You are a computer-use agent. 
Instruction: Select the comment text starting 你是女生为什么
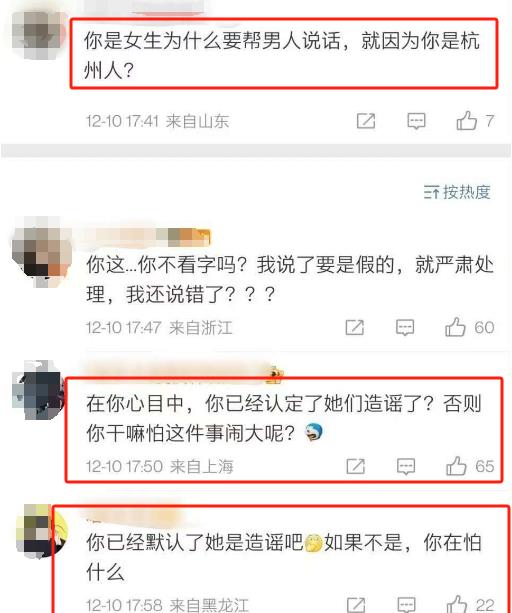(x=282, y=55)
